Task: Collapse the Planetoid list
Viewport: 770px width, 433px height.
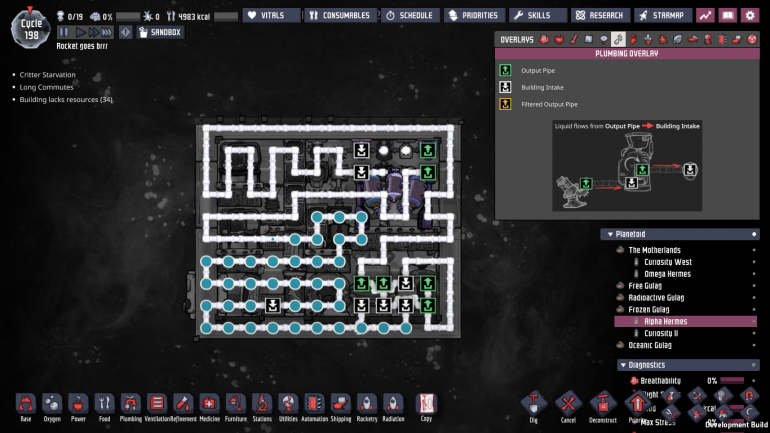Action: pos(610,234)
